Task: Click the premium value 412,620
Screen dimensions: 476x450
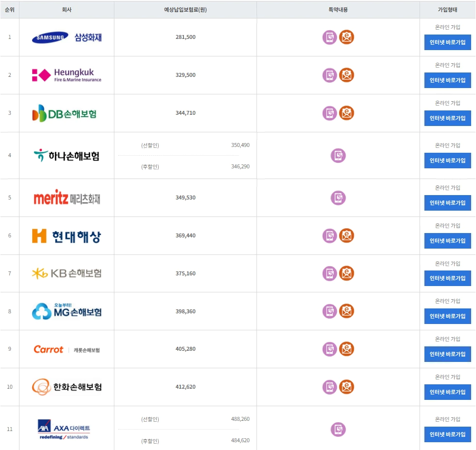Action: (x=185, y=387)
